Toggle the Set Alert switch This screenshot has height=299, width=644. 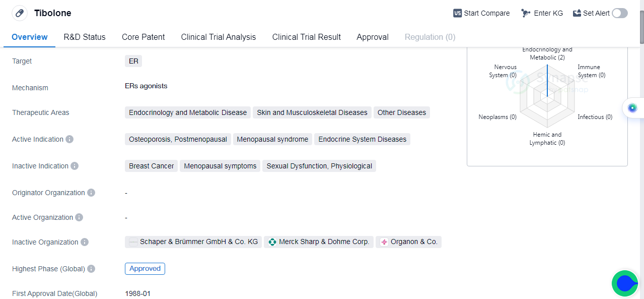click(620, 13)
